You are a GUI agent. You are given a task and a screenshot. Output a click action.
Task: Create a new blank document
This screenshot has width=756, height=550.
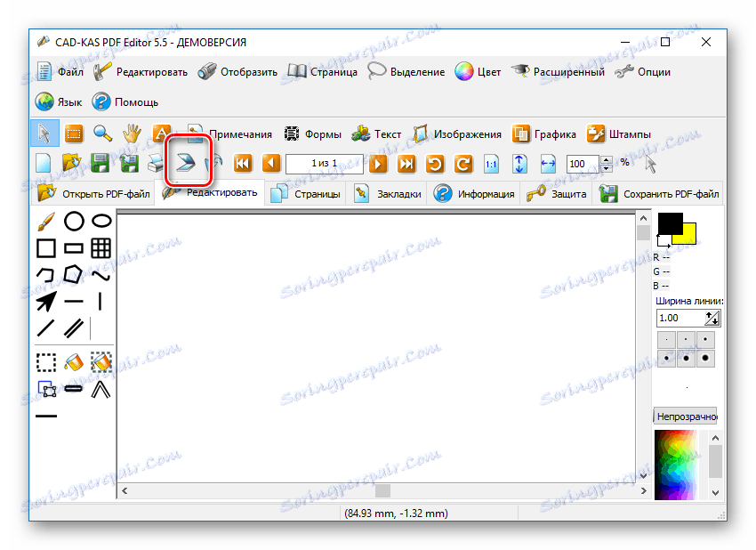point(44,164)
